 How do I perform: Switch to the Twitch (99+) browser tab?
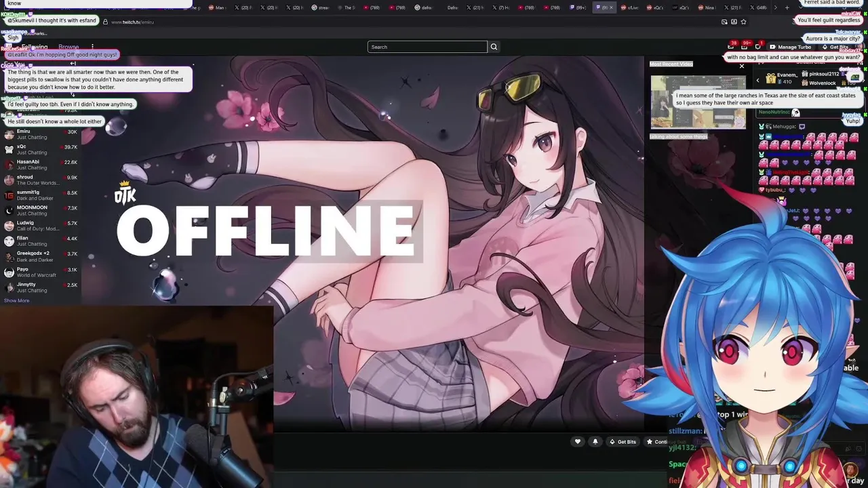point(578,7)
